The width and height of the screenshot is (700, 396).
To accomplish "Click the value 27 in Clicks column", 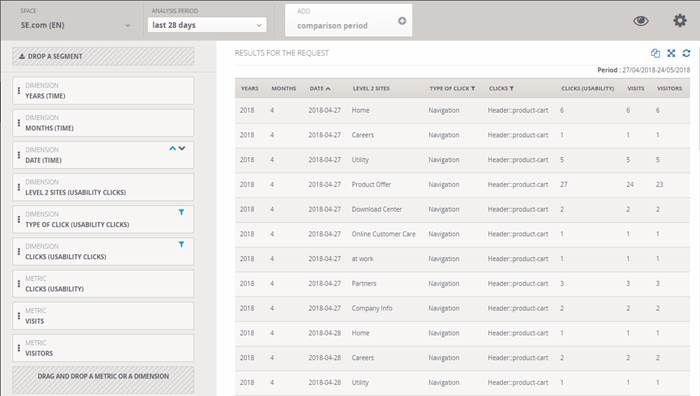I will [x=563, y=184].
